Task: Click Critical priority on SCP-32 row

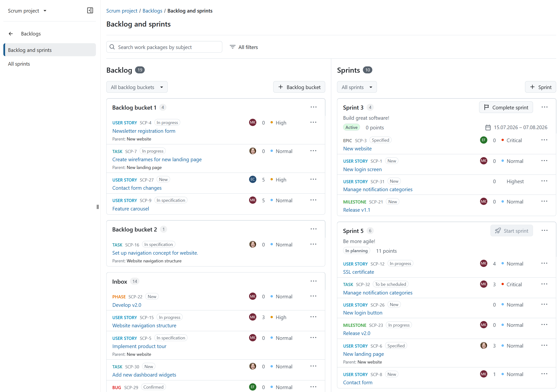Action: 511,284
